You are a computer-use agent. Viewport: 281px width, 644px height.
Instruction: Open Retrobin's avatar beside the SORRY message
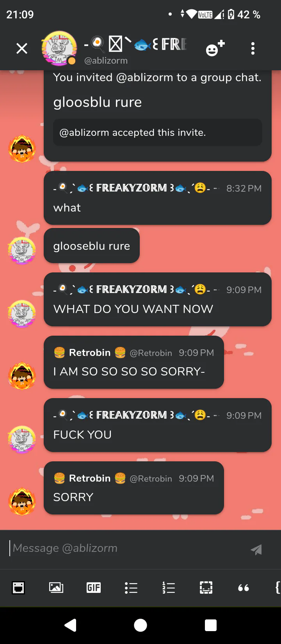22,501
